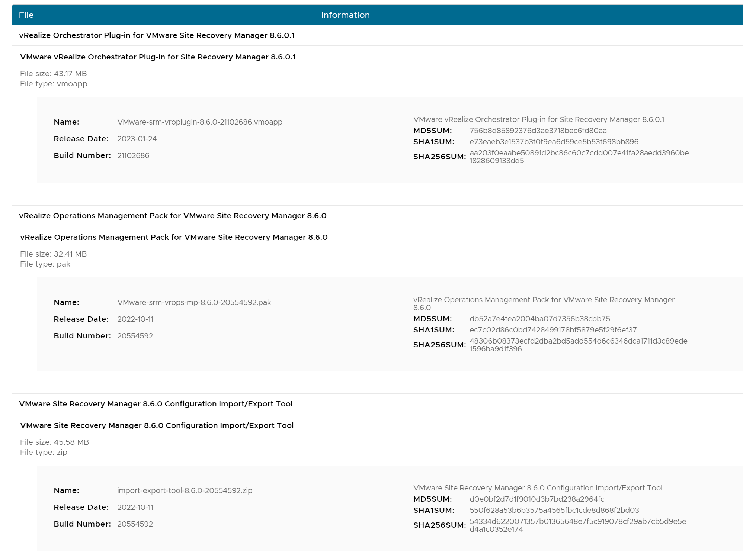Click SHA1SUM value starting with ec7c02d86c0bd
The height and width of the screenshot is (560, 743).
point(553,330)
